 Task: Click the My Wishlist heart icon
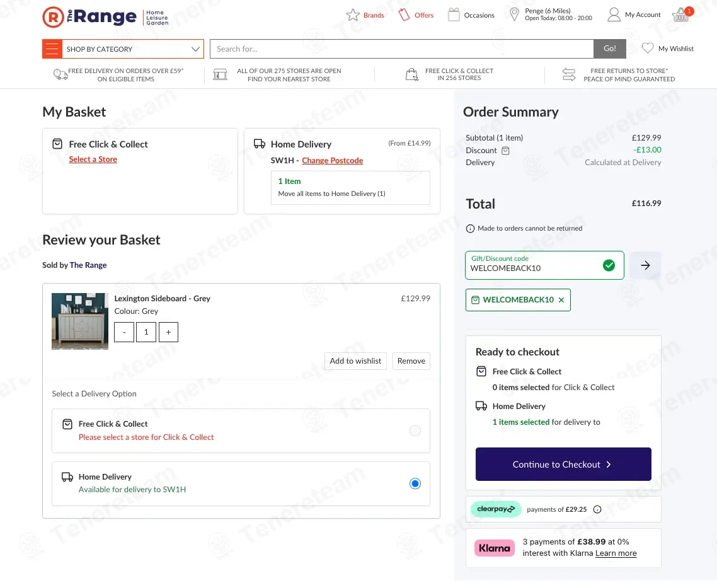pos(648,49)
